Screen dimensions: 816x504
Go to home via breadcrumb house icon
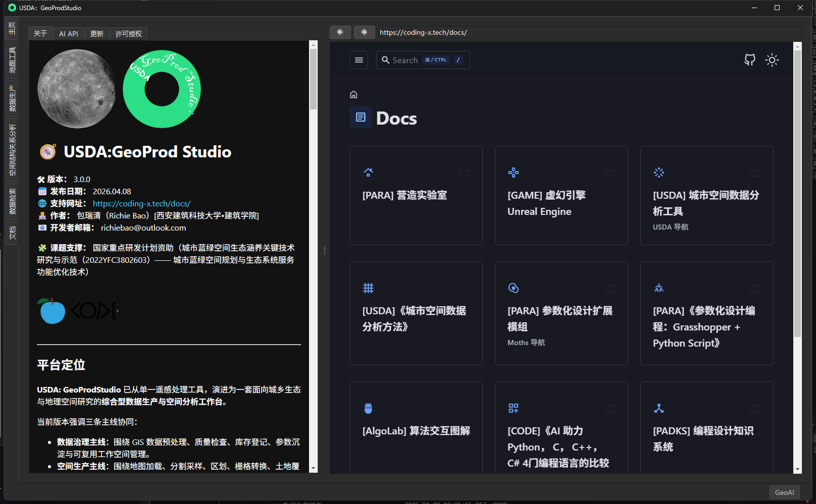(353, 94)
